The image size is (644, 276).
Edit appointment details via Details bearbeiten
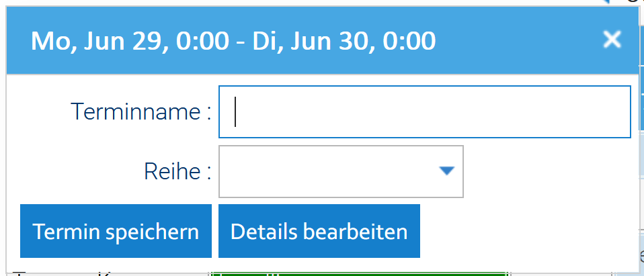point(319,232)
